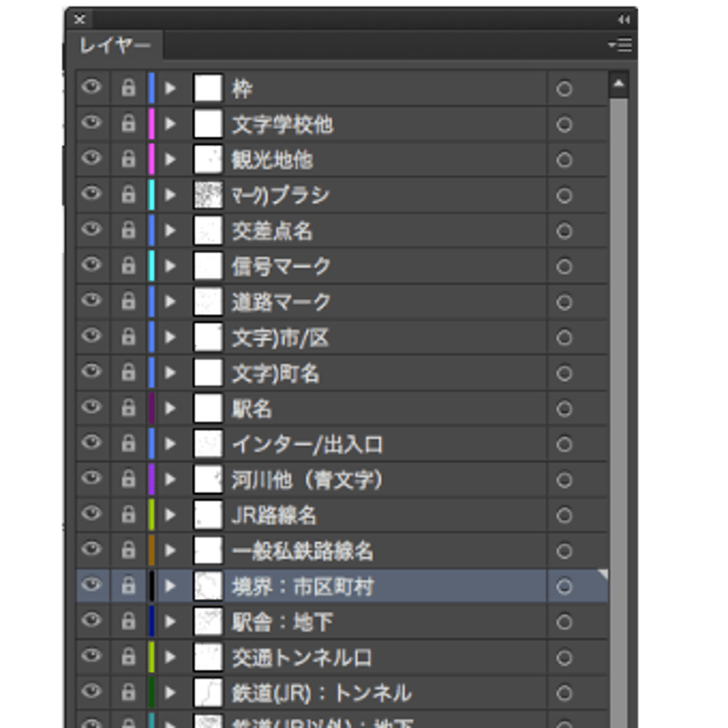Select the 河川他（青文字） layer name
Image resolution: width=728 pixels, height=728 pixels.
[x=307, y=480]
